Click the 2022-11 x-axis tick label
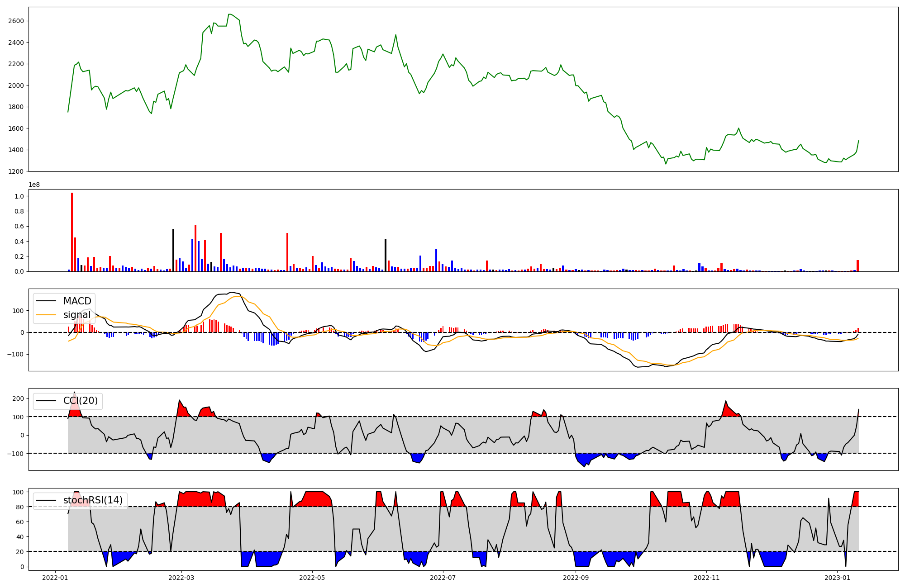905x588 pixels. click(706, 578)
